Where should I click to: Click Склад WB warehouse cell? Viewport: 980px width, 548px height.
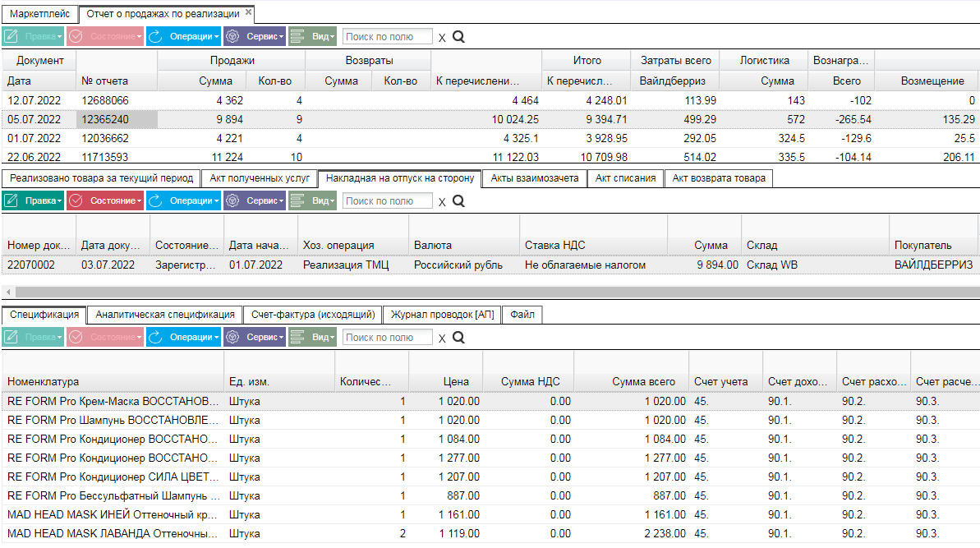pyautogui.click(x=815, y=265)
